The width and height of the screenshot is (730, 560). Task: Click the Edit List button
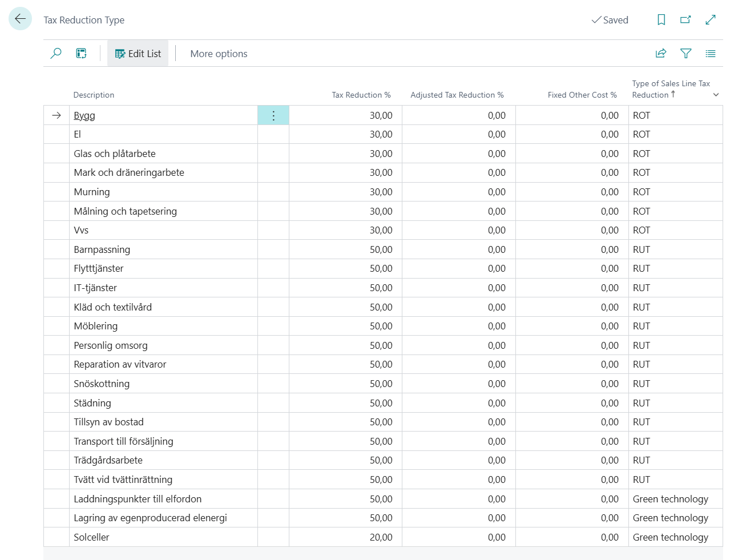click(138, 53)
